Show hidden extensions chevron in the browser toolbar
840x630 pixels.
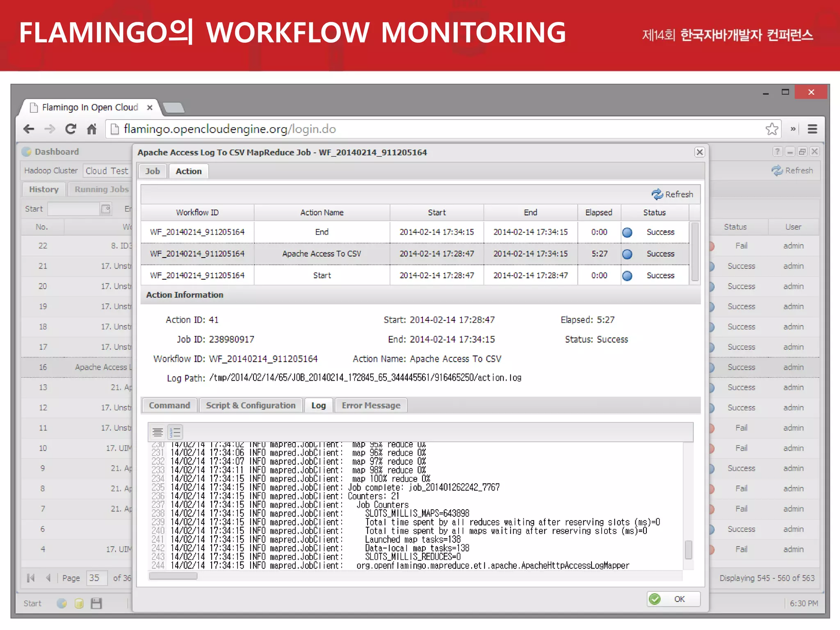click(x=793, y=129)
